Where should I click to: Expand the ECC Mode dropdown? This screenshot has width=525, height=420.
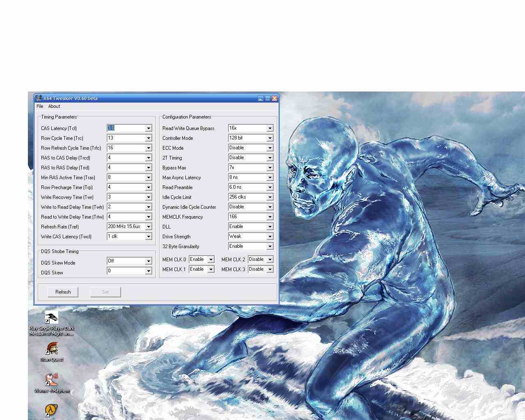click(x=270, y=148)
